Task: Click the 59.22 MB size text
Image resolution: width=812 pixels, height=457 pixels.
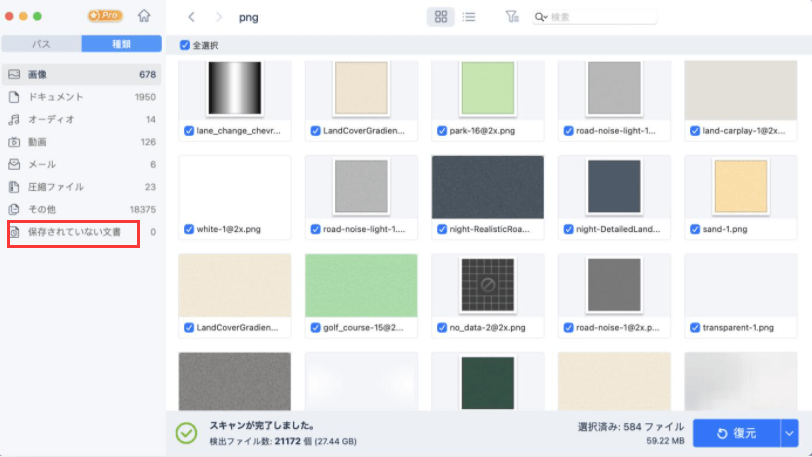Action: click(x=665, y=441)
